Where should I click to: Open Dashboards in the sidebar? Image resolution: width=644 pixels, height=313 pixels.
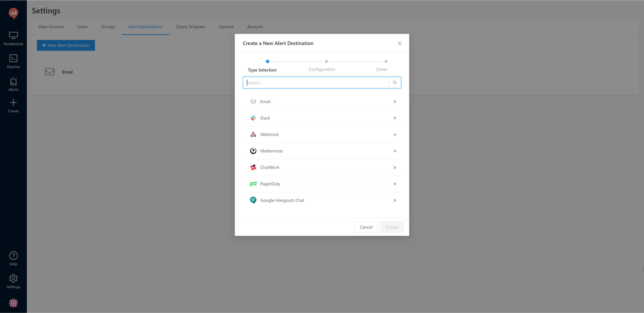pyautogui.click(x=13, y=39)
